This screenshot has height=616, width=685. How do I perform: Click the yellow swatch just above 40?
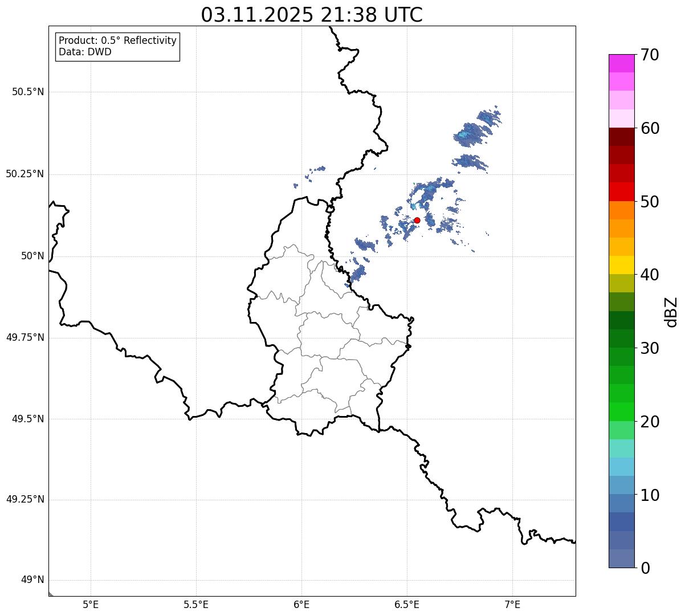tap(622, 265)
